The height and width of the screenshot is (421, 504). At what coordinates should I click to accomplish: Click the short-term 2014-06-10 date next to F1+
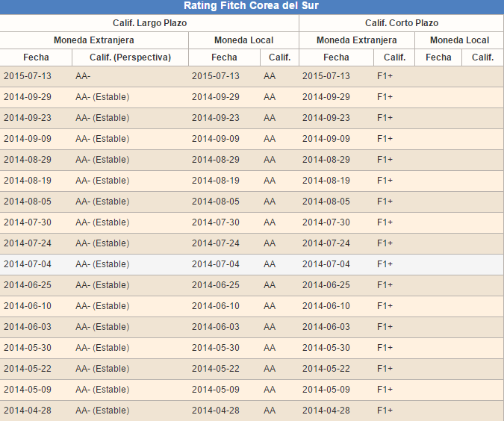[x=326, y=306]
